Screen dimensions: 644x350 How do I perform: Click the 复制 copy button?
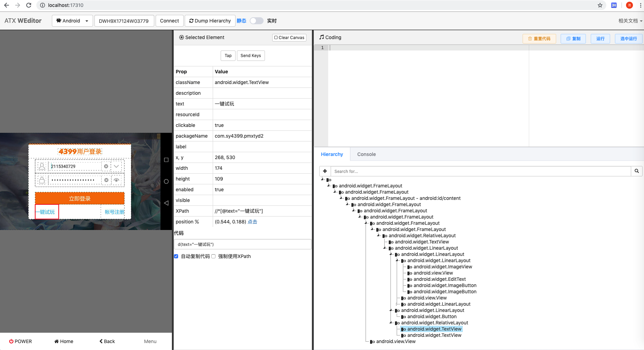[573, 39]
